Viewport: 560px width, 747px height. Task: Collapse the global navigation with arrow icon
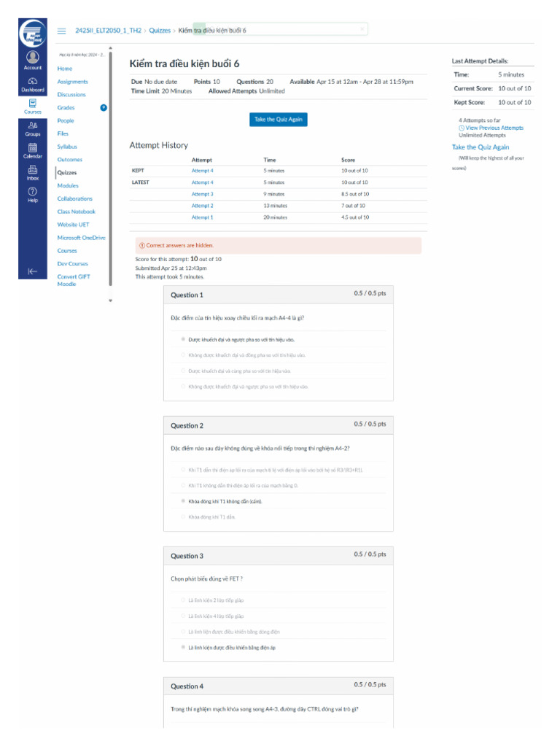tap(32, 271)
